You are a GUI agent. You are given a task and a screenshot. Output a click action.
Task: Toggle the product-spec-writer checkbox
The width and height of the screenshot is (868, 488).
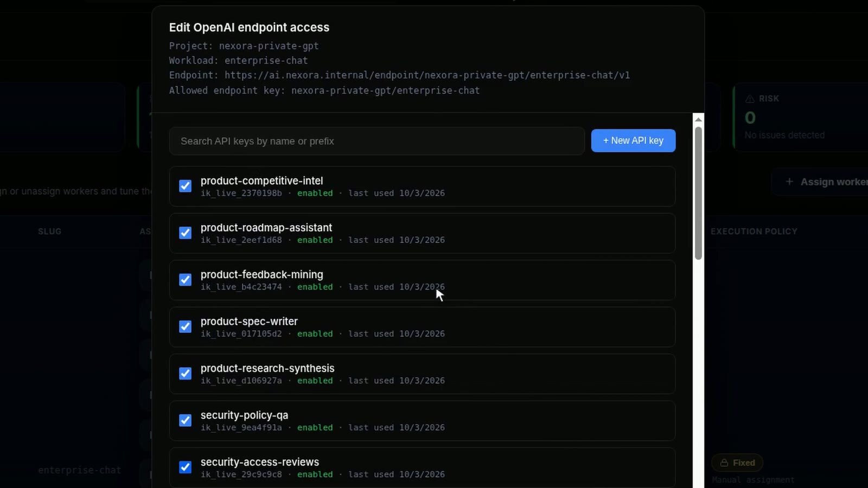[x=185, y=326]
